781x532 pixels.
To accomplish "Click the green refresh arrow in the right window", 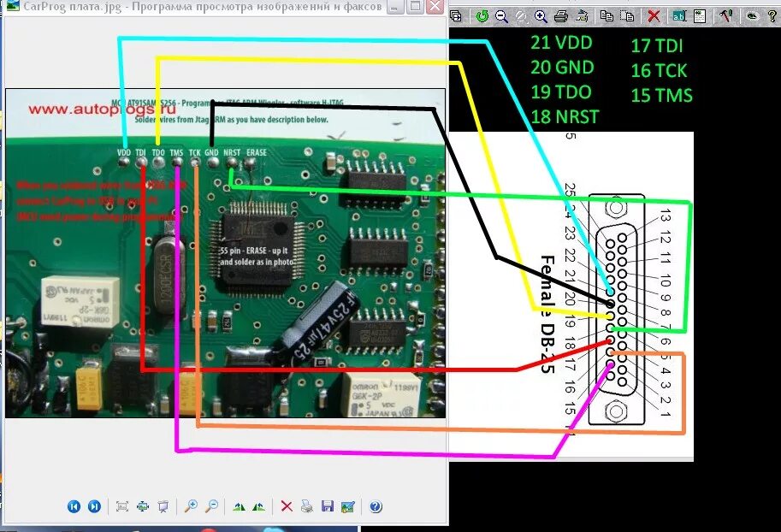I will [482, 16].
